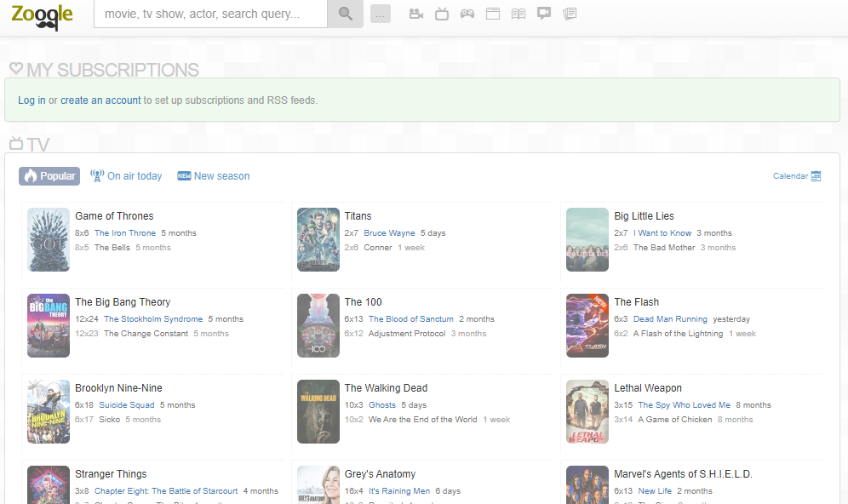This screenshot has height=504, width=848.
Task: Open the Titans show title
Action: (x=358, y=215)
